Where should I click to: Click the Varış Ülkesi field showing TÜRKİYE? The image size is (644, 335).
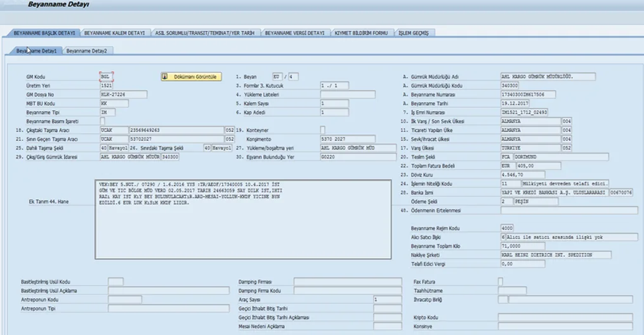(530, 148)
